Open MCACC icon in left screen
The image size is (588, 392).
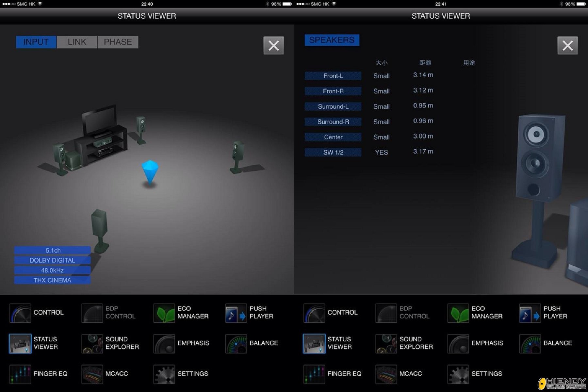tap(92, 374)
